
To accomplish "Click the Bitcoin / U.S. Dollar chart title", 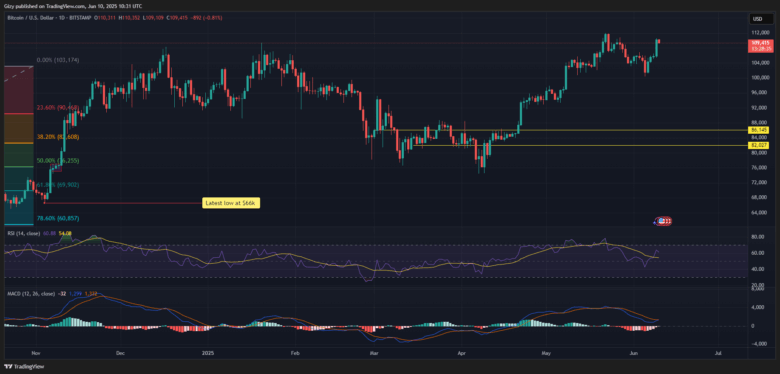I will pyautogui.click(x=49, y=17).
